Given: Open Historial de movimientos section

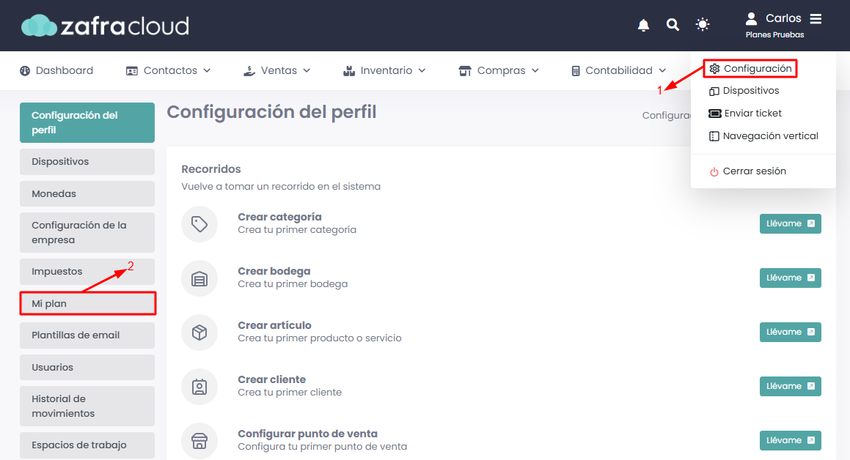Looking at the screenshot, I should (87, 406).
